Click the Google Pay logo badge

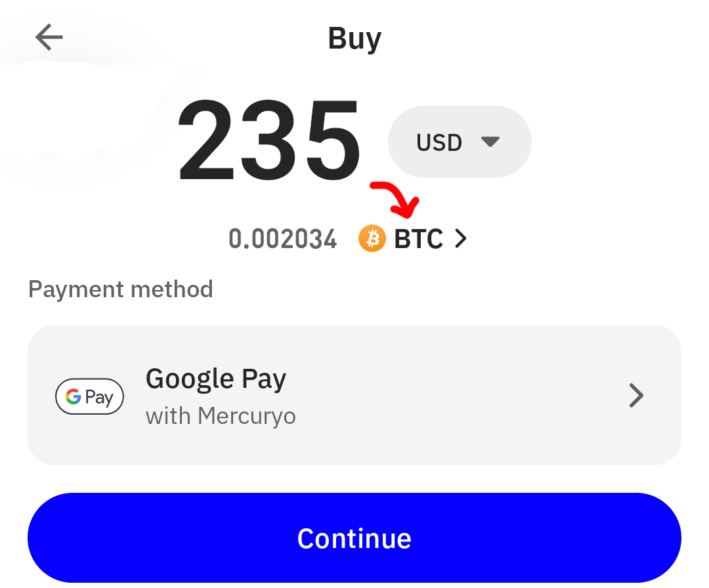point(89,396)
